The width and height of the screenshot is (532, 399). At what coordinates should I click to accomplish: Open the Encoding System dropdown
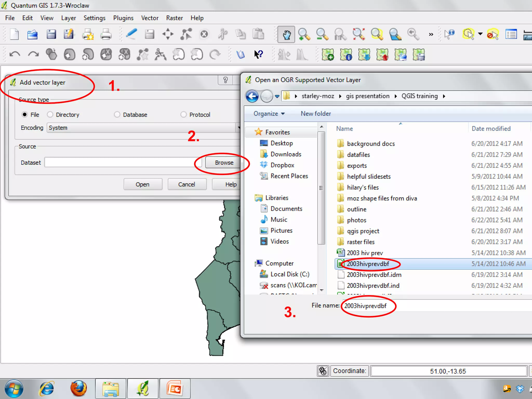(x=143, y=128)
